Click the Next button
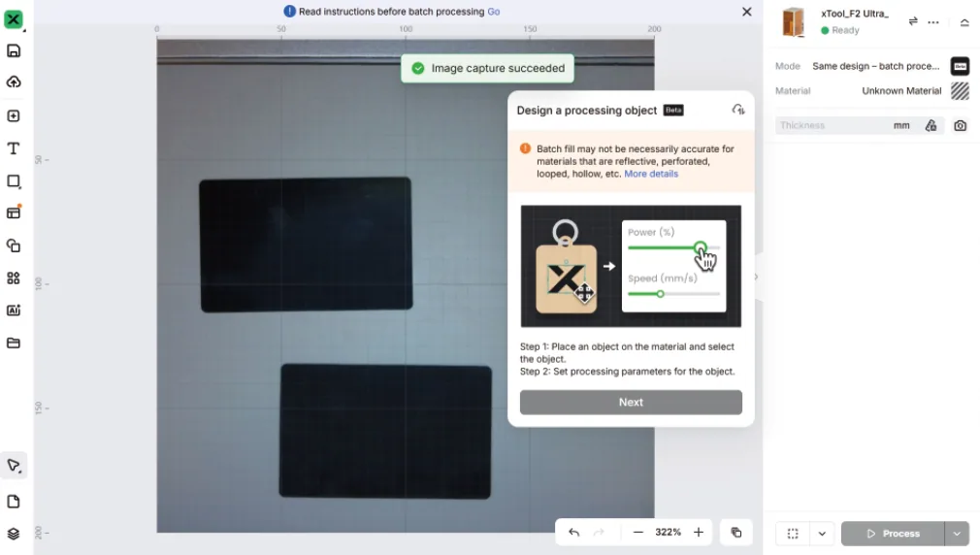This screenshot has width=980, height=555. 631,403
